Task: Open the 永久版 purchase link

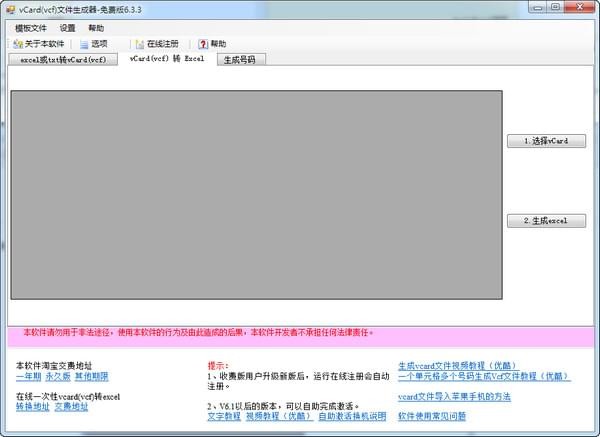Action: [x=58, y=376]
